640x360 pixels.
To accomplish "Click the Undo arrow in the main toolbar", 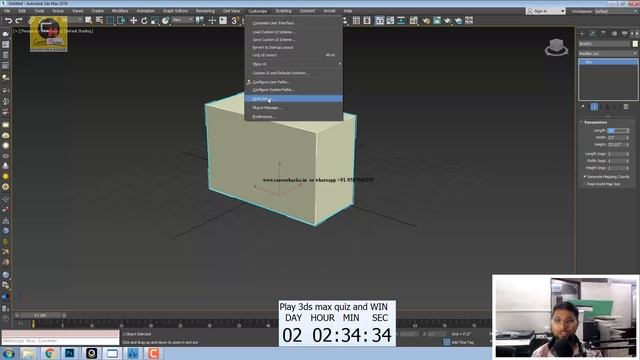I will pos(9,20).
